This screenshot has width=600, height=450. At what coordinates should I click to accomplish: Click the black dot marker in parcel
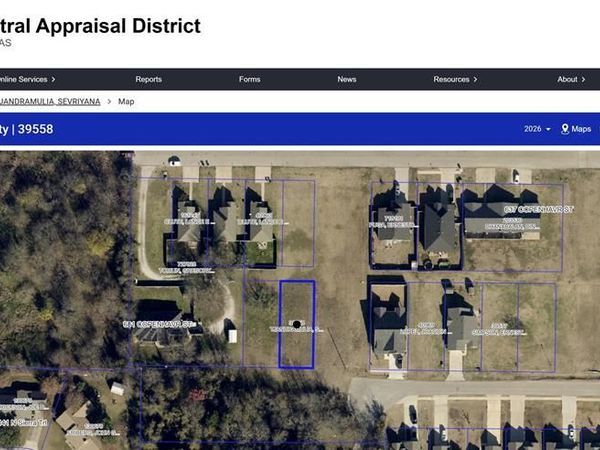coord(297,324)
